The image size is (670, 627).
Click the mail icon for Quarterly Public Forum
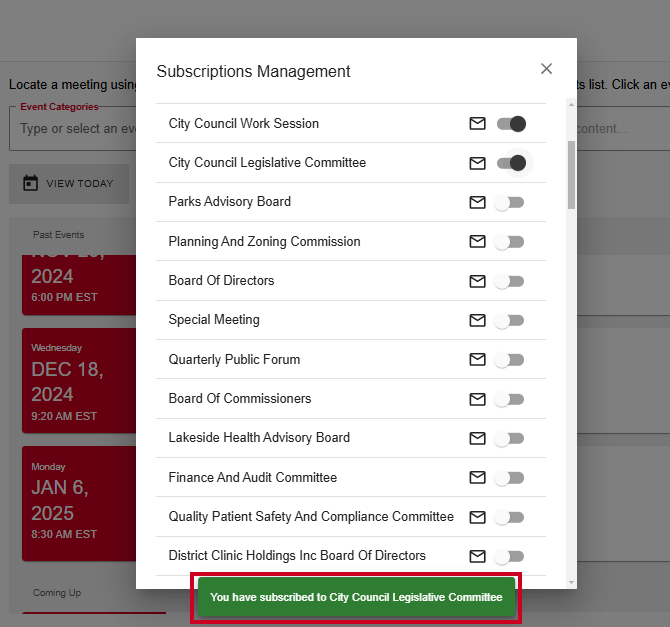(x=477, y=359)
